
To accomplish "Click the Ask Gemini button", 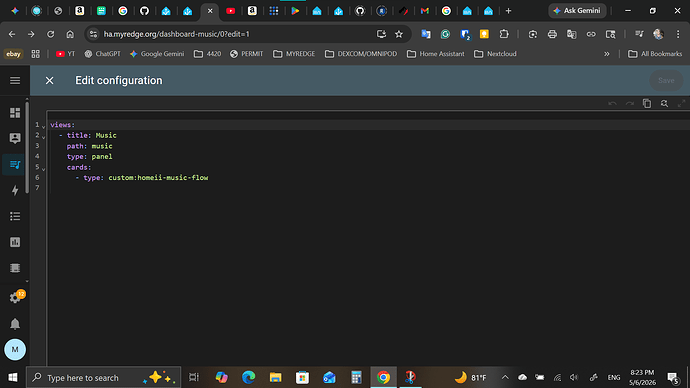I will (x=577, y=11).
